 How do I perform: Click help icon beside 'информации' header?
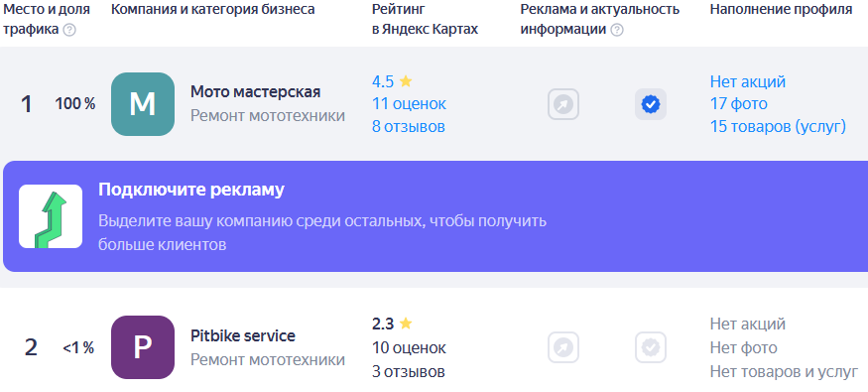(x=617, y=30)
